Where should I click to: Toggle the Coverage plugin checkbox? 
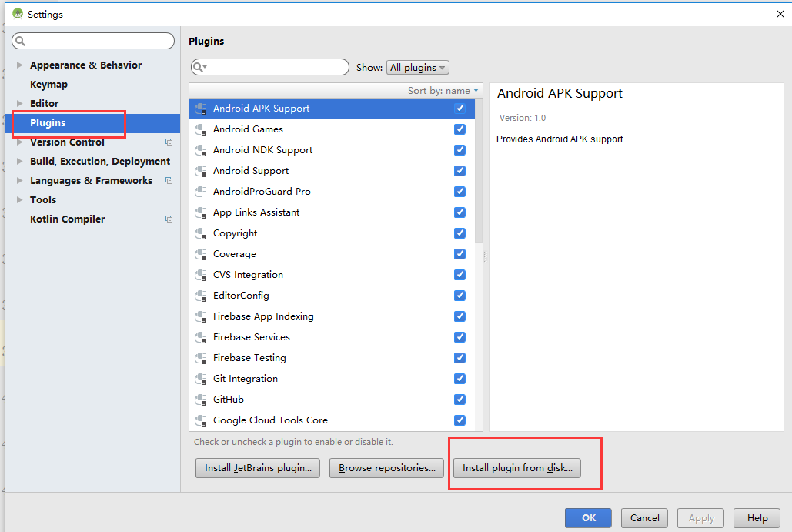tap(459, 253)
